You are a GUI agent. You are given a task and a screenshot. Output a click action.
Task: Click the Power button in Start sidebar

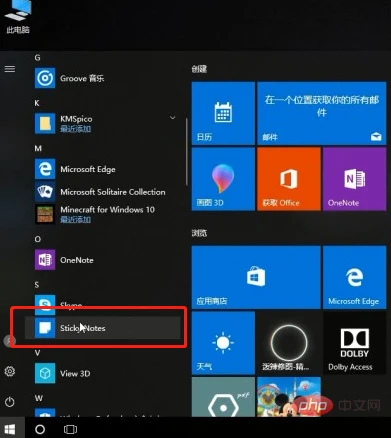[x=10, y=401]
